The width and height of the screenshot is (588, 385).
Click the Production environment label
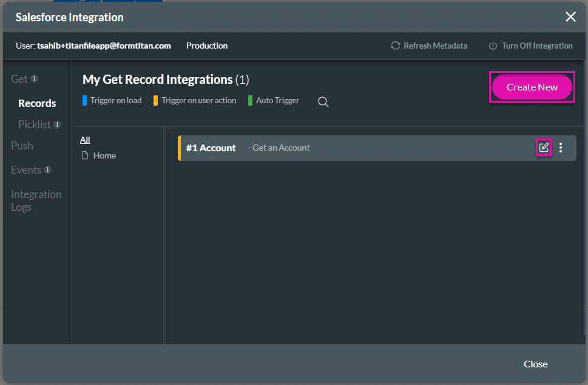206,46
